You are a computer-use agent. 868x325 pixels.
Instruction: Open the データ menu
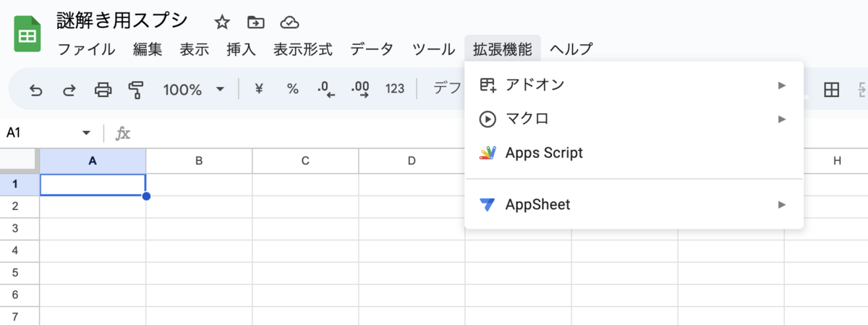(x=372, y=49)
